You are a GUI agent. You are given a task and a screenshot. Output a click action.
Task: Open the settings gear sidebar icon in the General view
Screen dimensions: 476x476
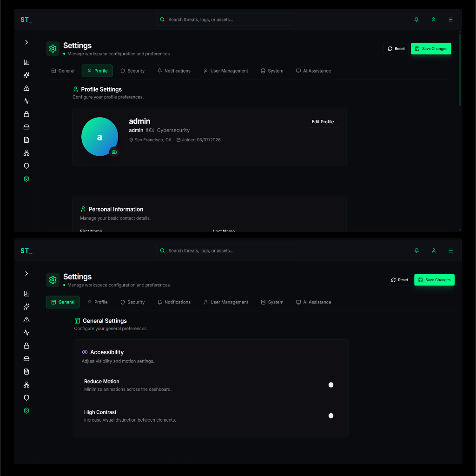coord(26,411)
